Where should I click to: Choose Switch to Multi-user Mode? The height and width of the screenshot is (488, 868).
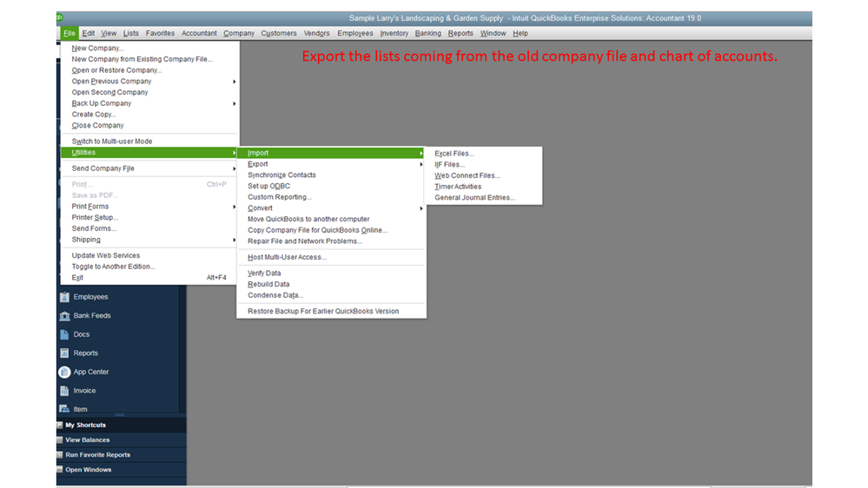coord(112,142)
